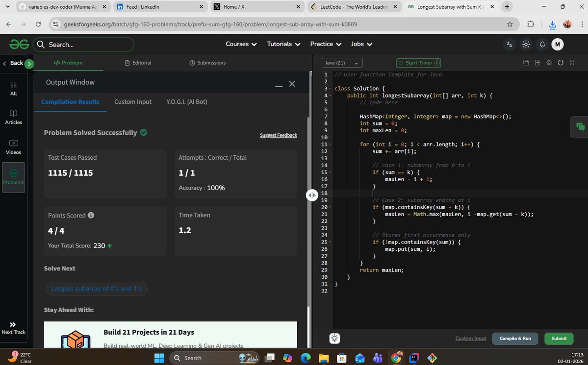The height and width of the screenshot is (365, 588).
Task: Open the Build 21 Projects in 21 Days card
Action: click(x=170, y=335)
